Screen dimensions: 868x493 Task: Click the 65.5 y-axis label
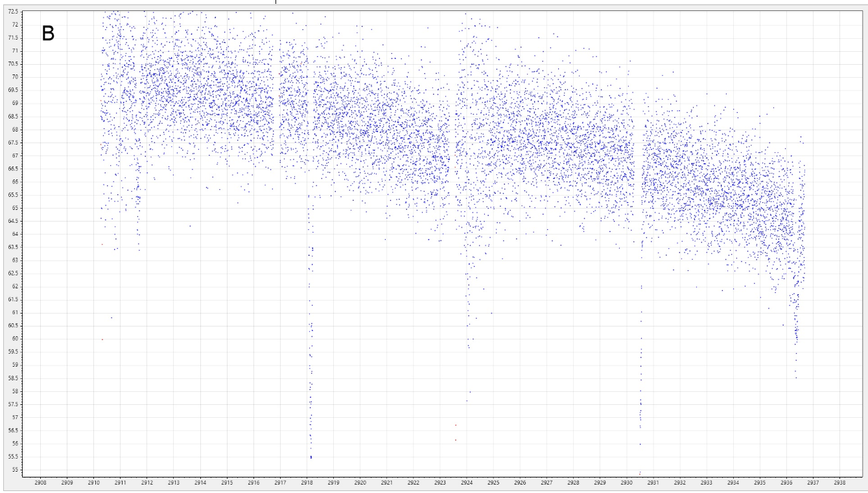point(14,195)
